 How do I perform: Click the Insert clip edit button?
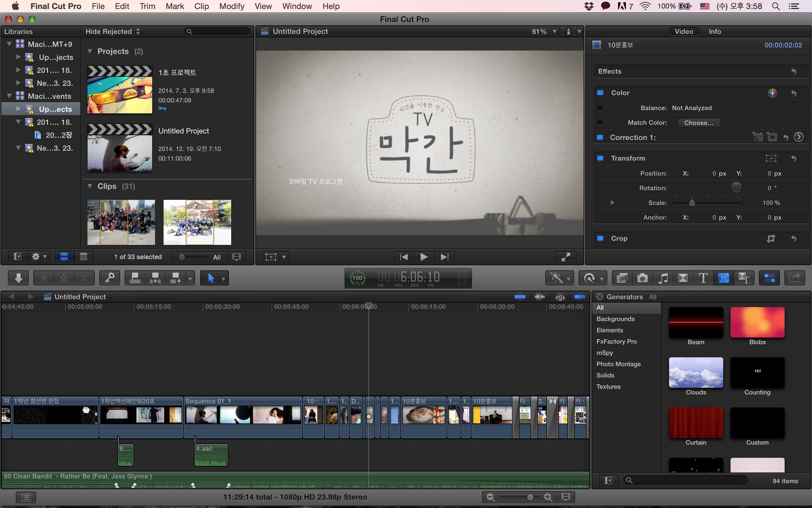(x=155, y=278)
